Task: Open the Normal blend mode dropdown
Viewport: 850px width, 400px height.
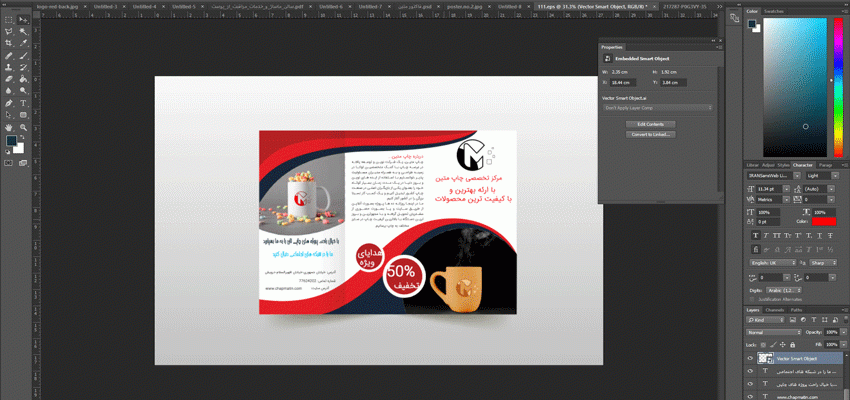Action: coord(774,332)
